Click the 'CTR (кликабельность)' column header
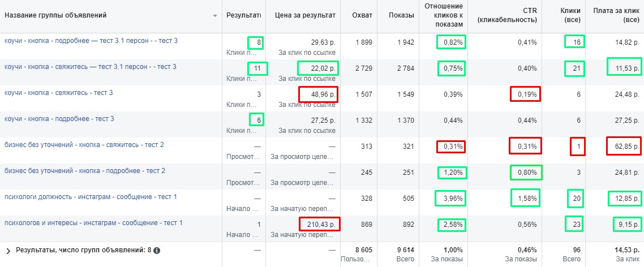This screenshot has width=644, height=267. [x=507, y=15]
